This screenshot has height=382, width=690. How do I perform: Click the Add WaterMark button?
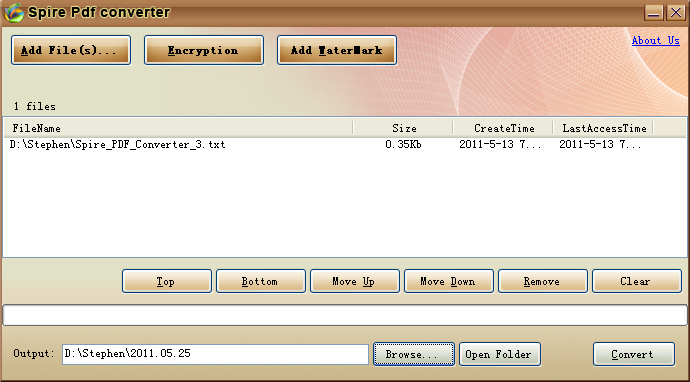point(337,50)
